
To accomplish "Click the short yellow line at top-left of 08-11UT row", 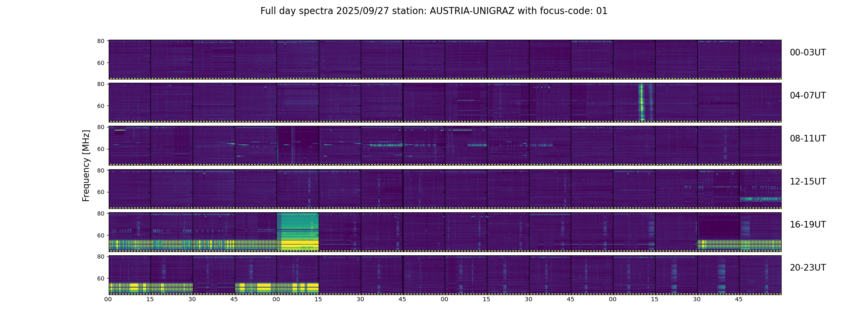I will click(x=119, y=130).
